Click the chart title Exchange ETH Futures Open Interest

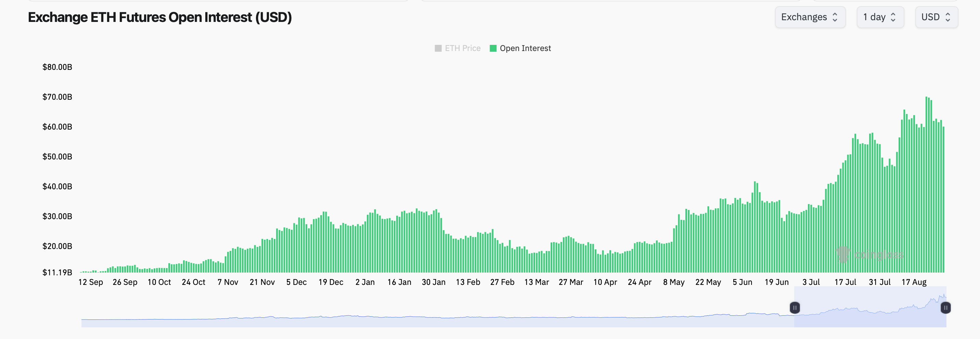point(160,17)
